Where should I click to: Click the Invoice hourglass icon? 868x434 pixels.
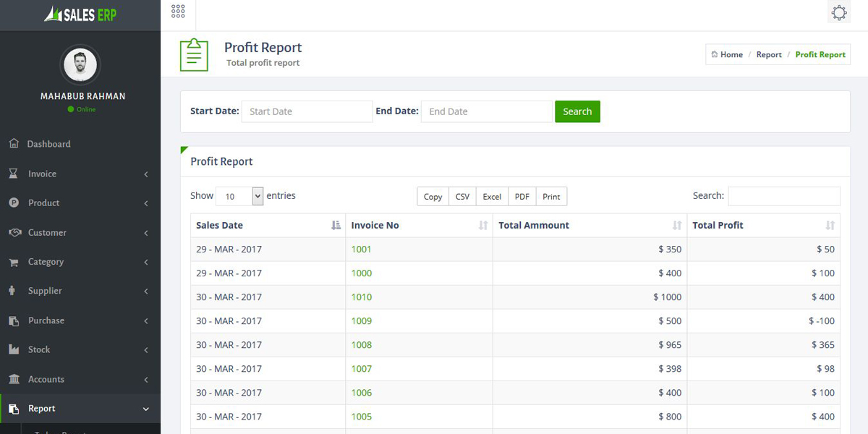[x=14, y=174]
